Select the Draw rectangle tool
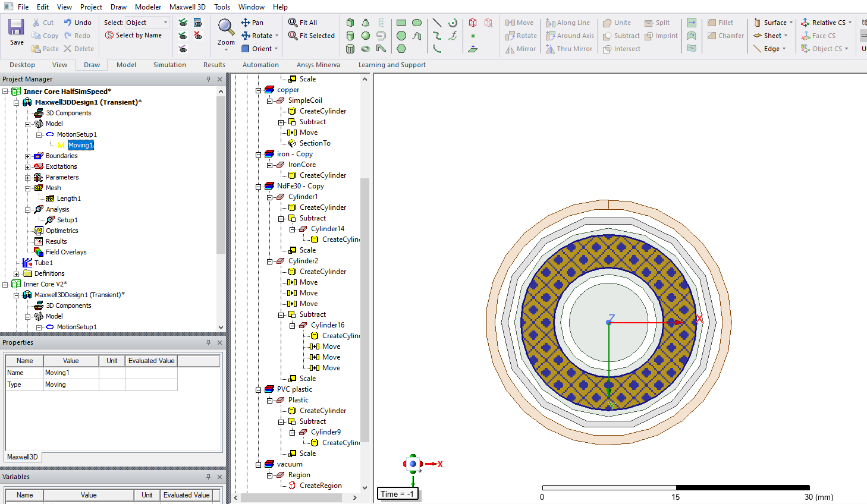867x504 pixels. pos(401,23)
